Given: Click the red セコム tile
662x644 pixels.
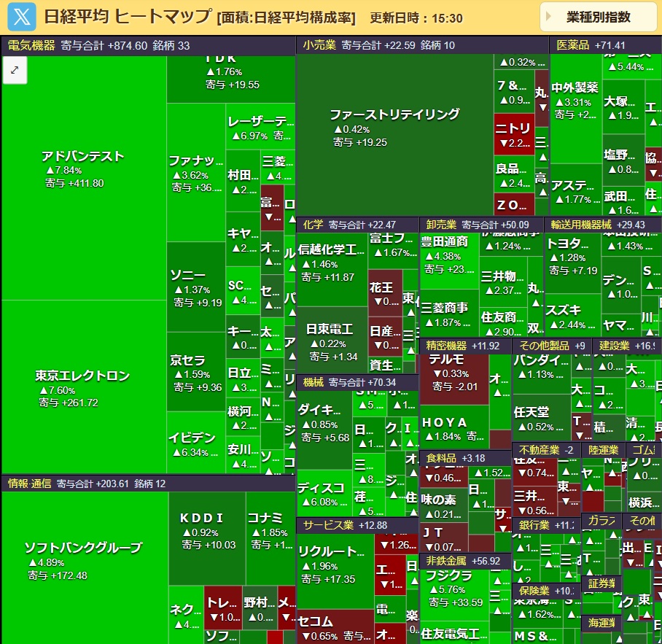Looking at the screenshot, I should point(335,626).
